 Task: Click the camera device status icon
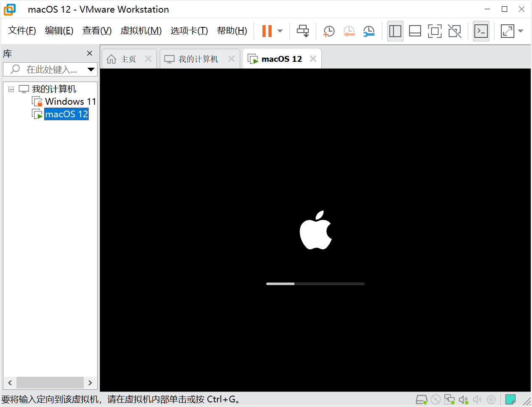(491, 399)
